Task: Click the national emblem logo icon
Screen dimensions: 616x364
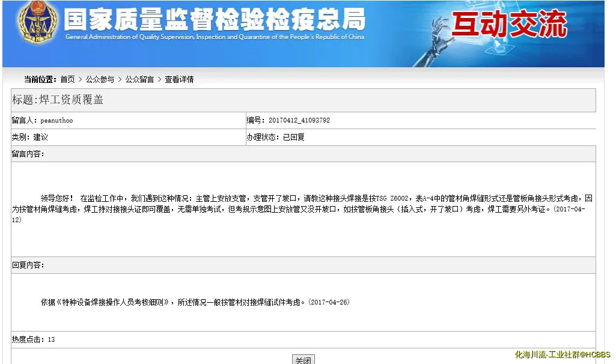Action: click(37, 22)
